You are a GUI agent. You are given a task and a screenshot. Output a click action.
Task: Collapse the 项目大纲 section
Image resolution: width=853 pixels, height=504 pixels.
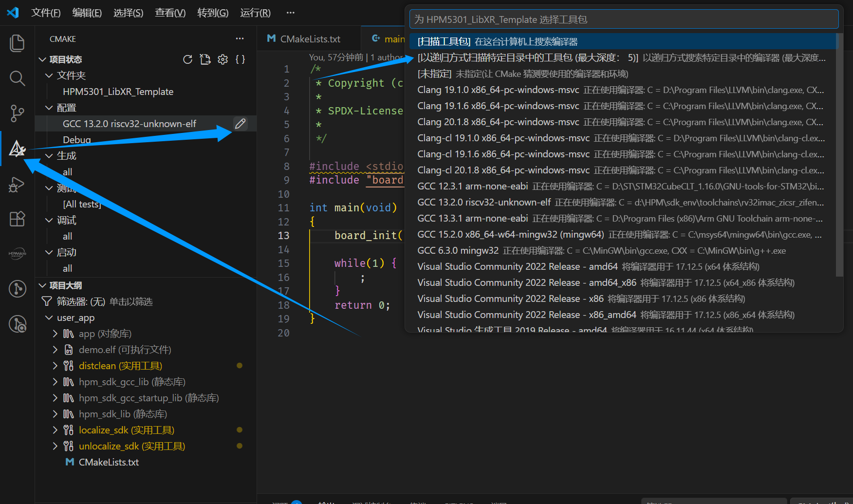click(43, 285)
